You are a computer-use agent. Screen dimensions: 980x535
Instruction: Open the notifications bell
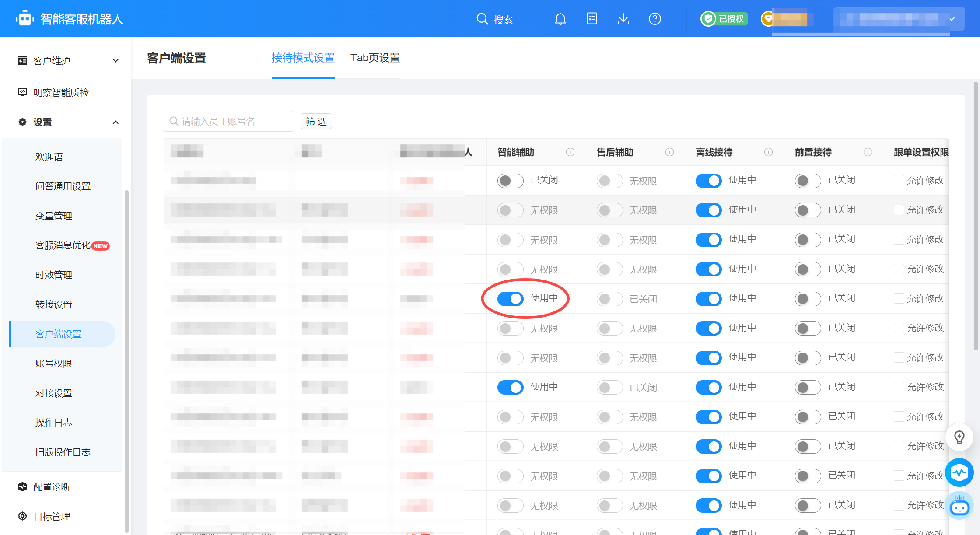click(560, 19)
